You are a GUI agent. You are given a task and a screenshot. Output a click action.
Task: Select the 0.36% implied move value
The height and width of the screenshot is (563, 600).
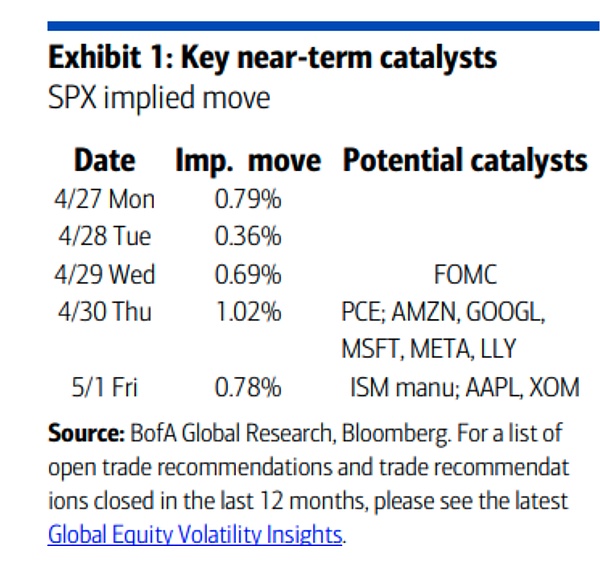point(248,237)
